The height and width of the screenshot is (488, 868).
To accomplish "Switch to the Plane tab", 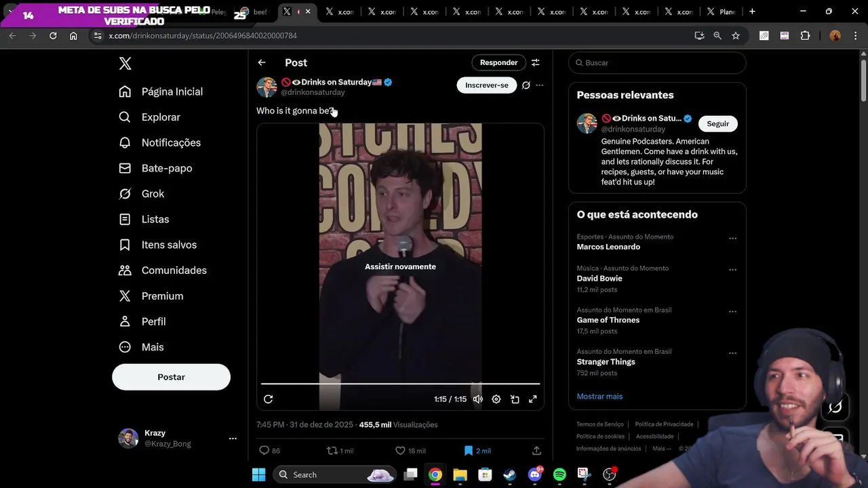I will 722,12.
